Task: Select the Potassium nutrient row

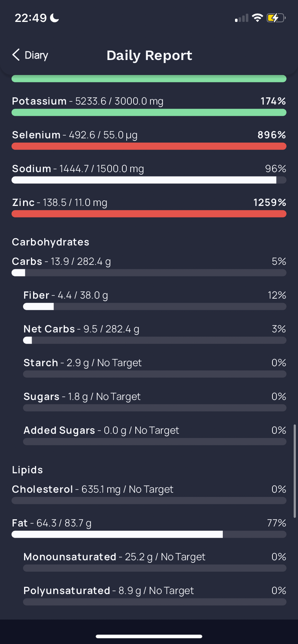Action: 149,106
